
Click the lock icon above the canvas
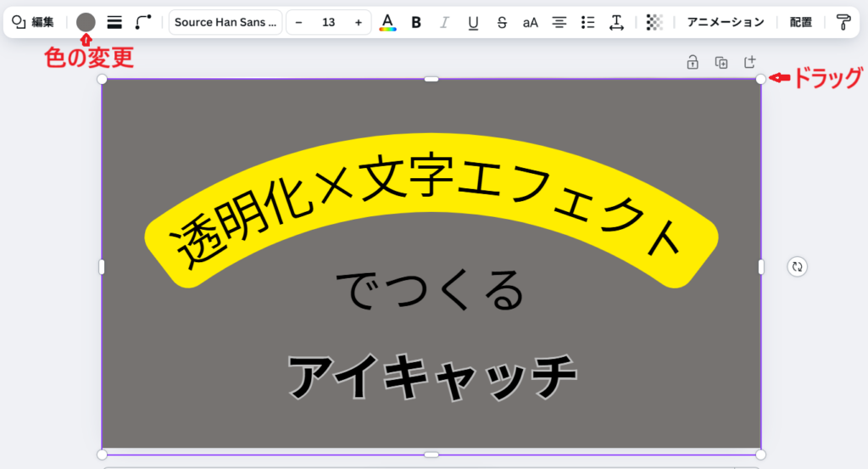693,62
